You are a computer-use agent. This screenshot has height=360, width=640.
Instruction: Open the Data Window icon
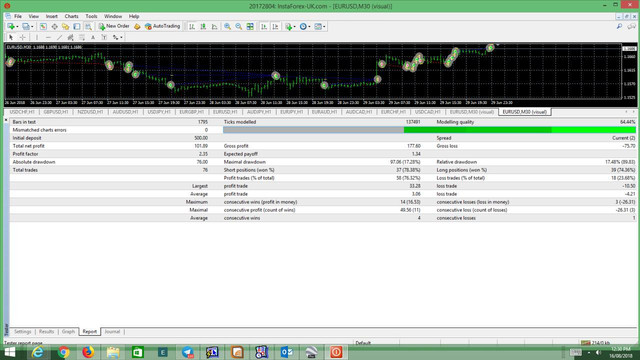click(x=54, y=27)
